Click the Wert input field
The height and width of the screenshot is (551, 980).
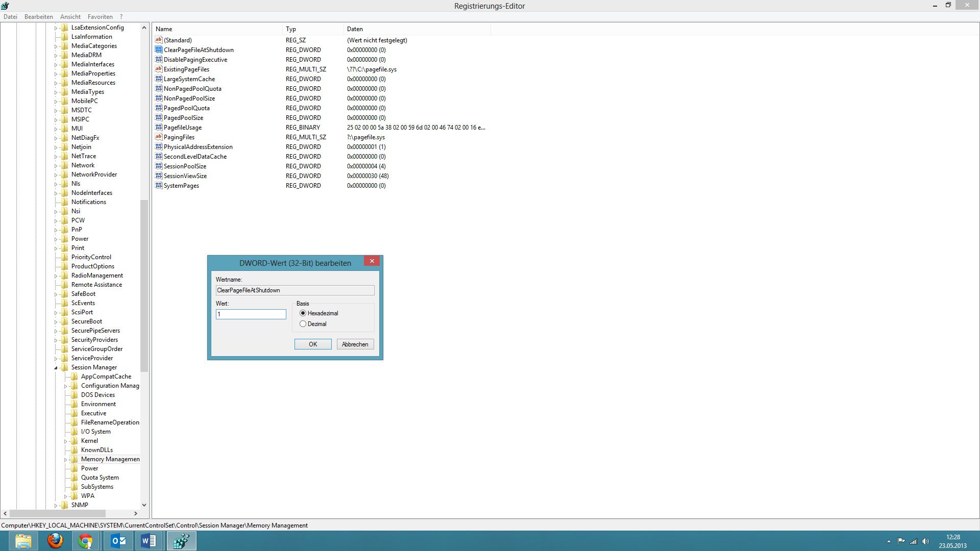tap(251, 314)
